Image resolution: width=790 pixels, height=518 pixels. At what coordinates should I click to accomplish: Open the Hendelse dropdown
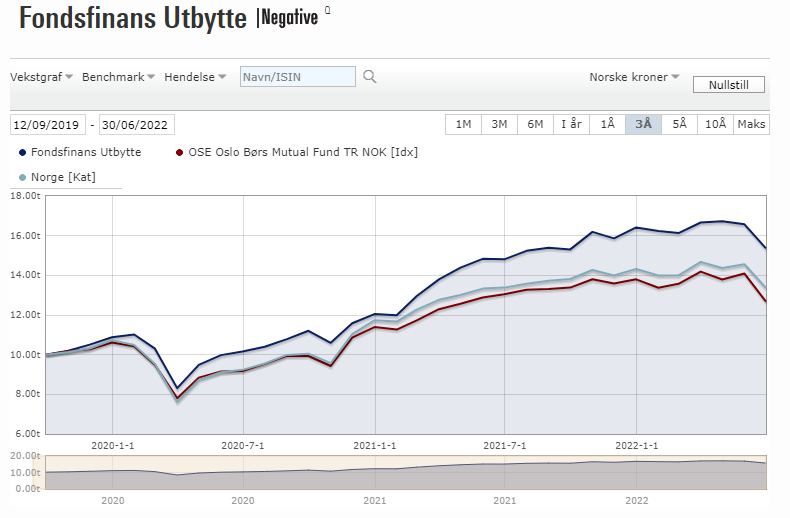(195, 77)
